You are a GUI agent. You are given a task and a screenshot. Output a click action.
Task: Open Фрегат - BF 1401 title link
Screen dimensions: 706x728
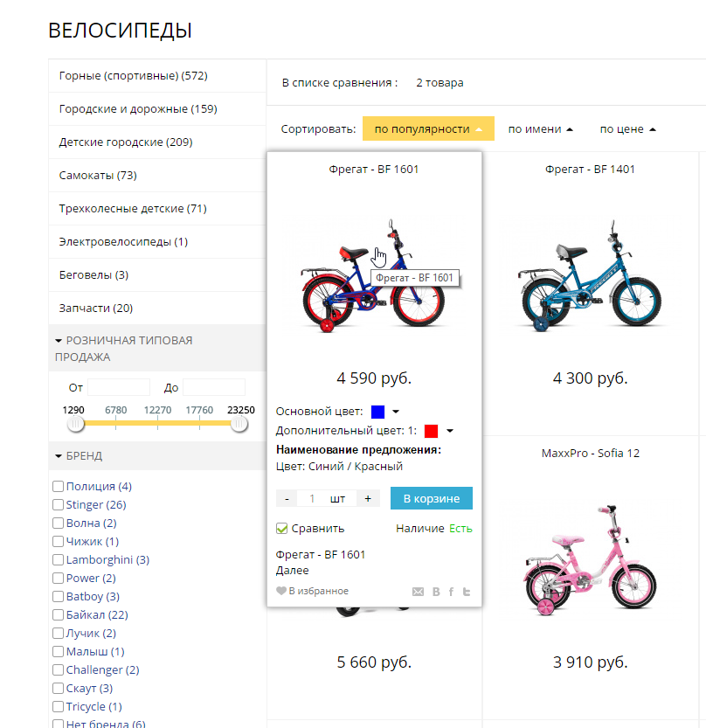click(x=590, y=170)
